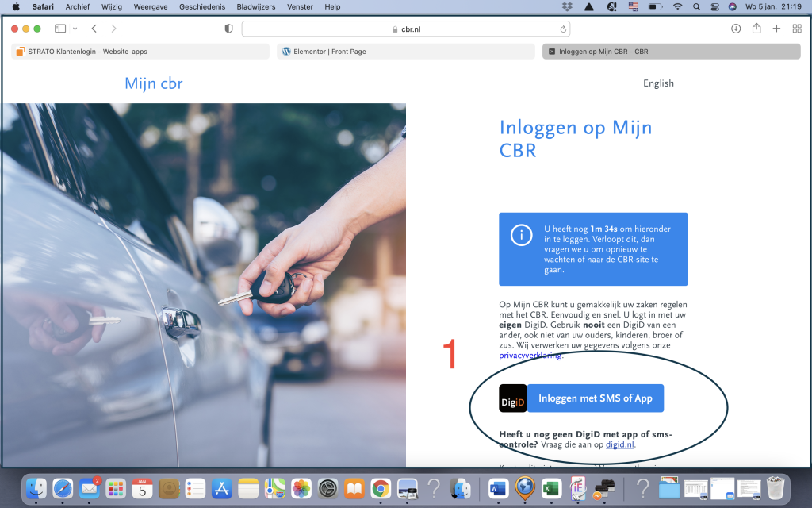Open the Share menu in Safari
This screenshot has height=508, width=812.
(756, 29)
